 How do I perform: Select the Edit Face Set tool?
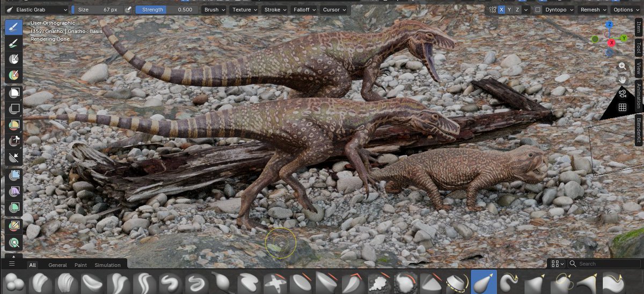pos(14,226)
